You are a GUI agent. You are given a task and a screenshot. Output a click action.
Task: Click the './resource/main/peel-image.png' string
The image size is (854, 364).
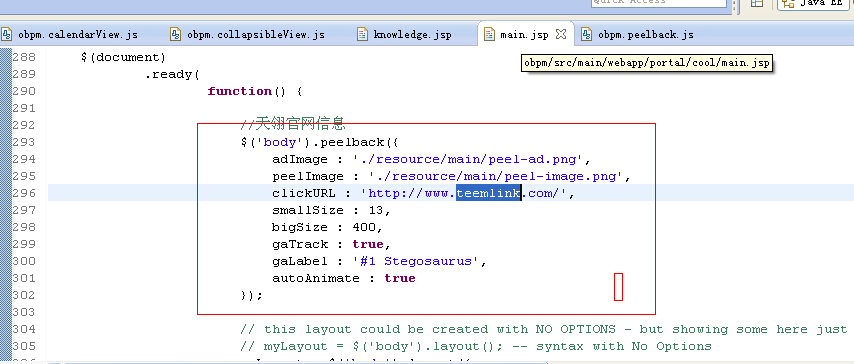[496, 176]
